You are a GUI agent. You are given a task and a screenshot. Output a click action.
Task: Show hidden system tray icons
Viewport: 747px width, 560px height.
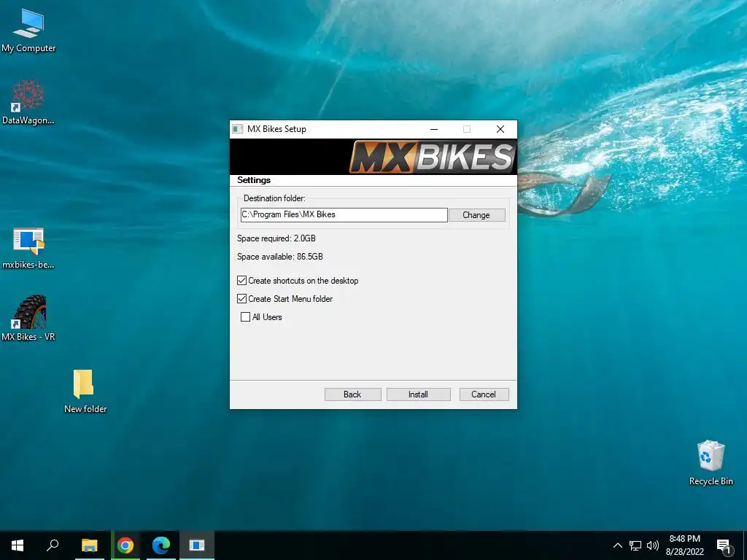[x=617, y=545]
